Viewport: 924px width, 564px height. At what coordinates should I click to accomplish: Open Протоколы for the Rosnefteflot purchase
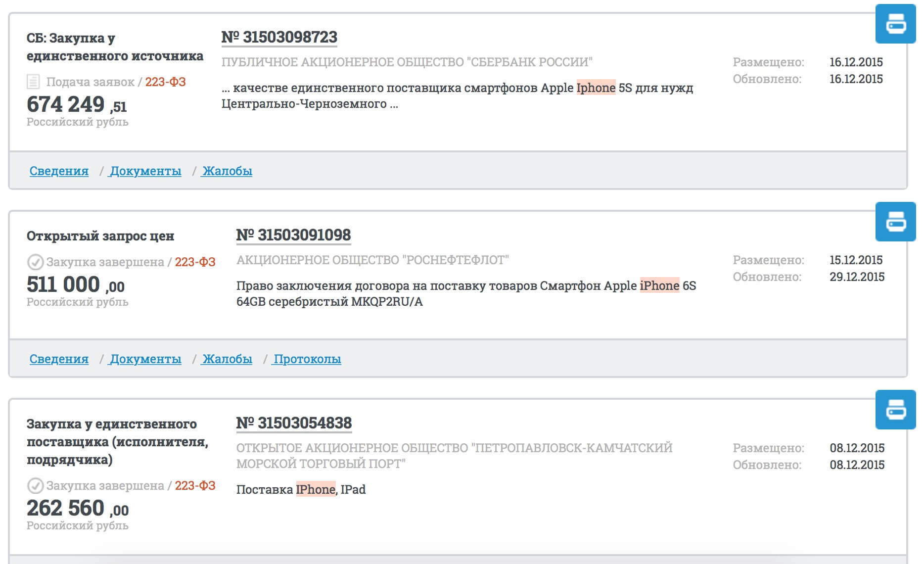tap(307, 359)
